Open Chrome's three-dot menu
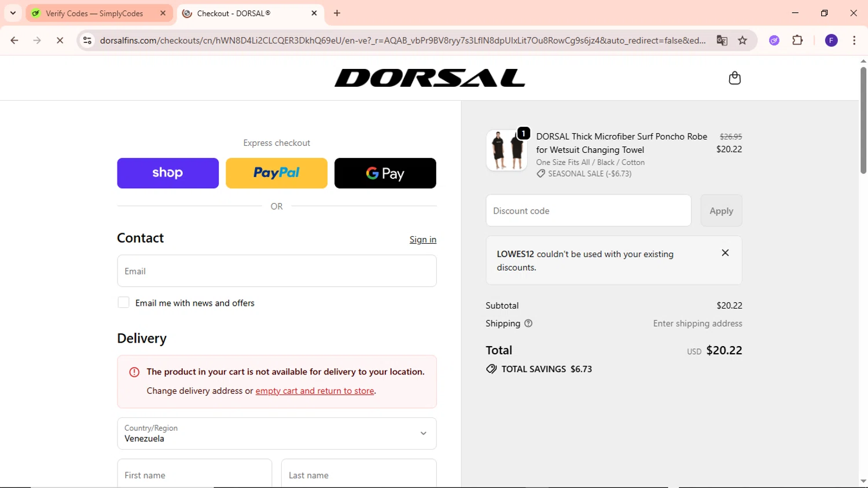Viewport: 868px width, 488px height. (854, 41)
